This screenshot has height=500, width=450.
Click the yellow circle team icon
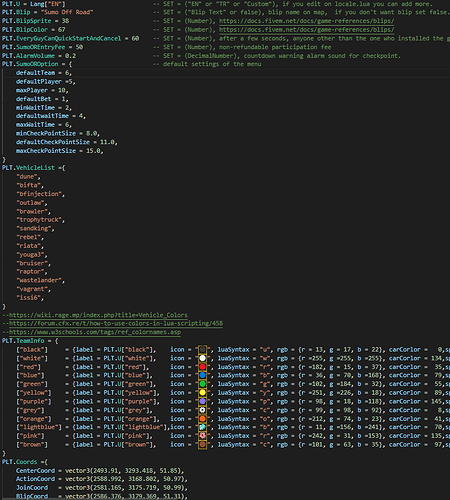pyautogui.click(x=202, y=393)
